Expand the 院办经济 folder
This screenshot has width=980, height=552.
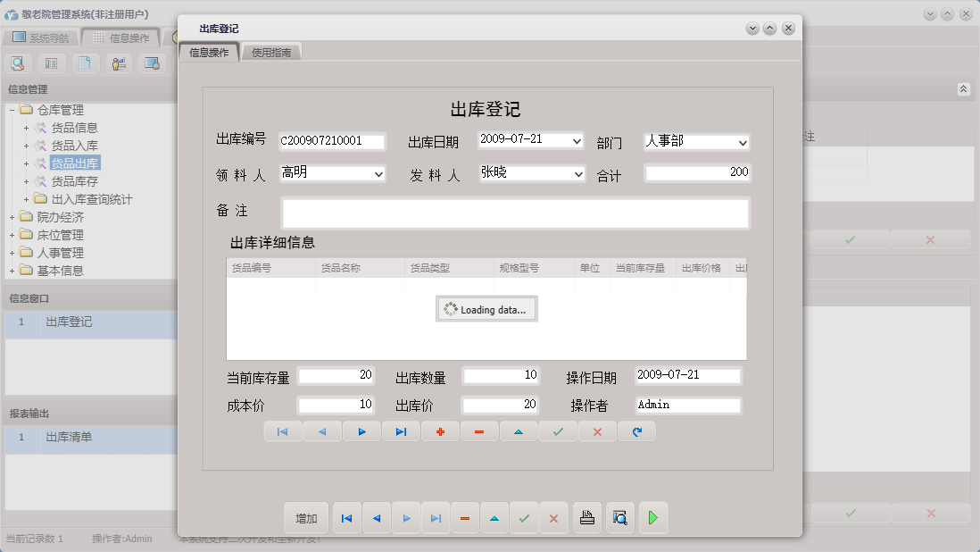coord(12,215)
